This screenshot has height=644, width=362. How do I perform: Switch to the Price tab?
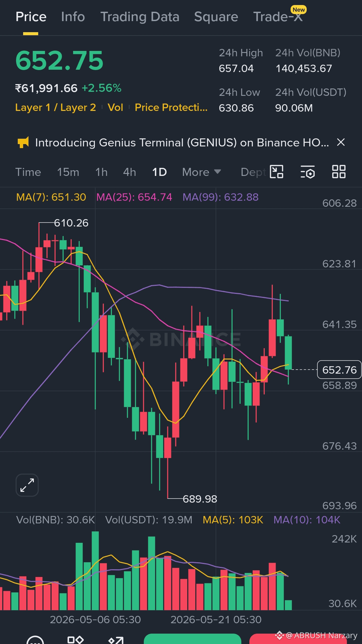pos(31,17)
